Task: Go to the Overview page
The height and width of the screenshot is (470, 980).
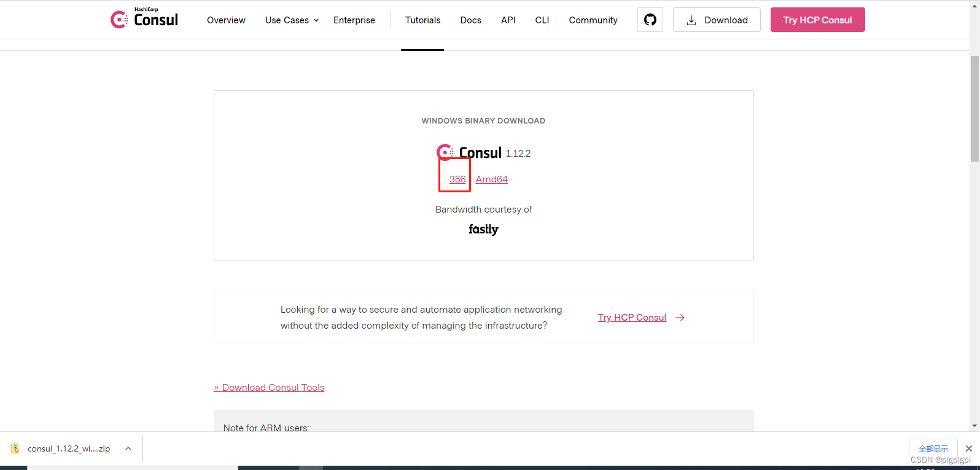Action: point(226,20)
